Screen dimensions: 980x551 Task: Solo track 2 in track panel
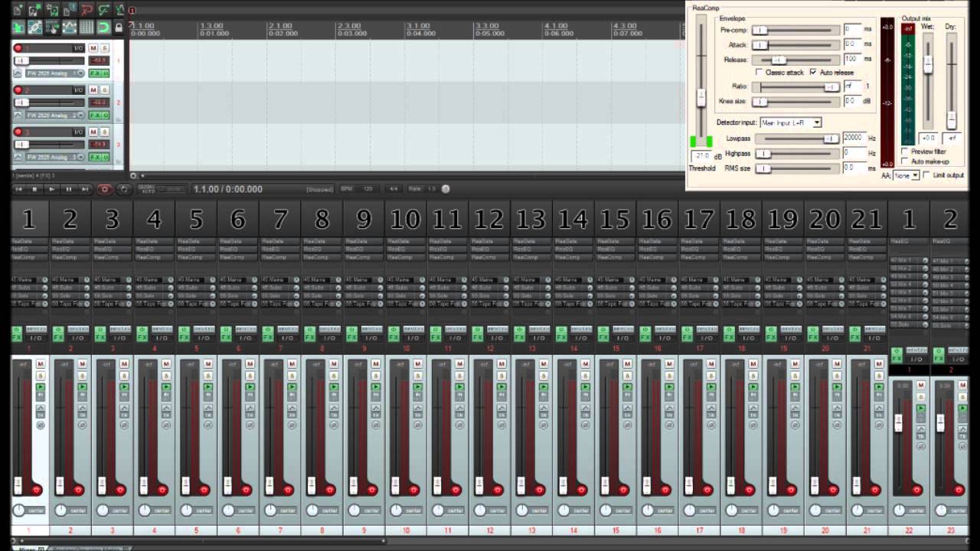click(x=105, y=90)
